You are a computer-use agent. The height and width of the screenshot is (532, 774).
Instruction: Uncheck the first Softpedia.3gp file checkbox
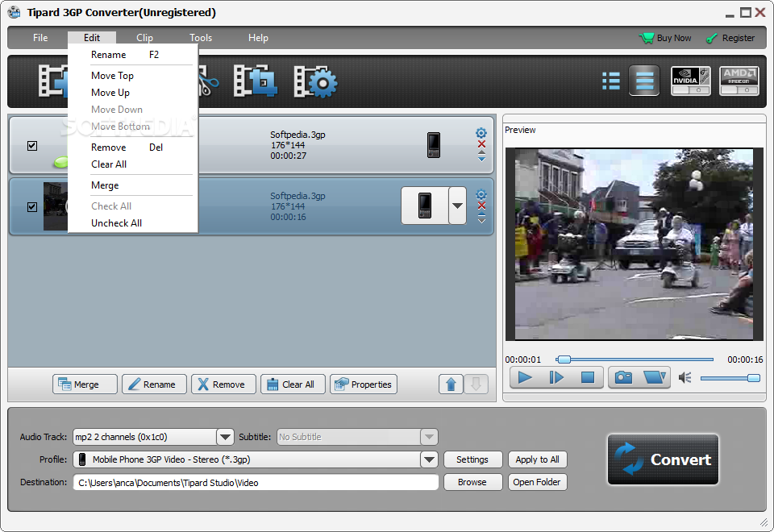32,146
